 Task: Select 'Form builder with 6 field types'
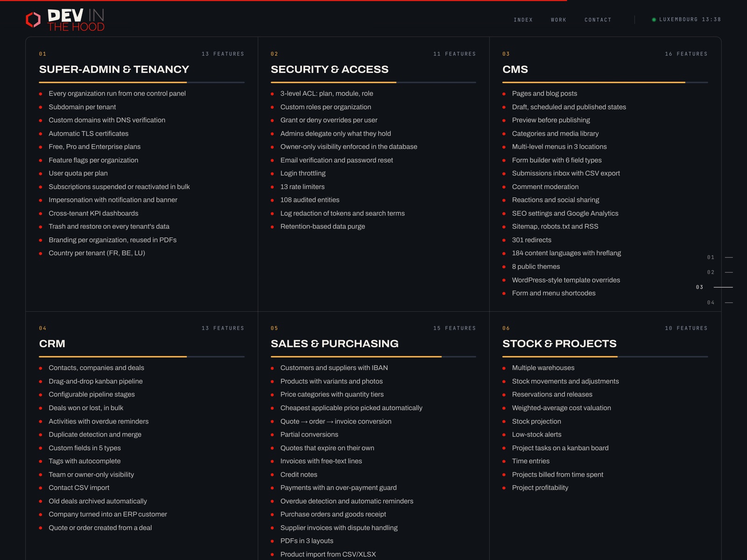[x=557, y=160]
